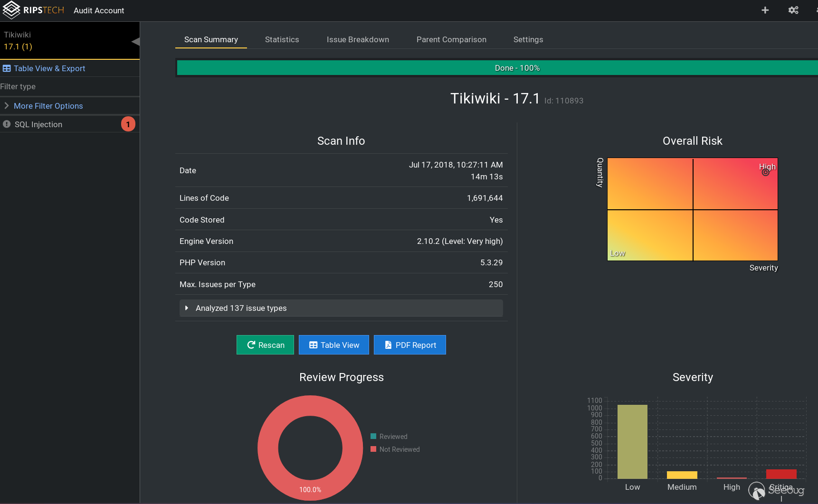The height and width of the screenshot is (504, 818).
Task: Click the Filter type input field
Action: click(70, 86)
